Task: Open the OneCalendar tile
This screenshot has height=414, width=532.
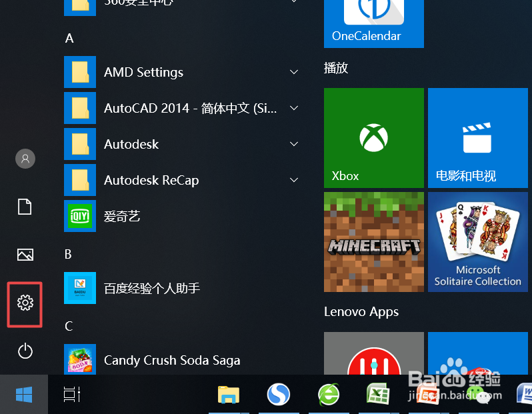Action: click(x=374, y=24)
